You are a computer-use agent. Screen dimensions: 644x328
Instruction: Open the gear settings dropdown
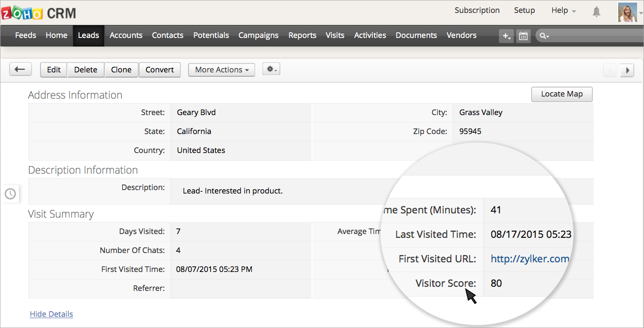pyautogui.click(x=271, y=69)
